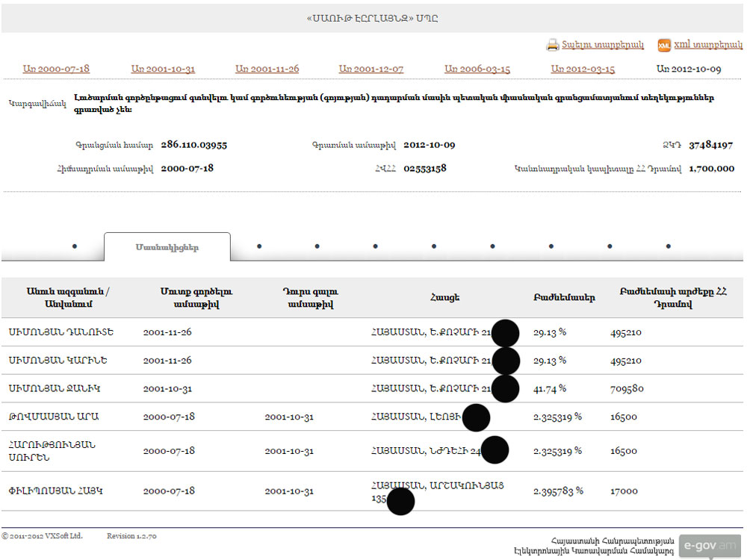Select participant ՍԻՄՈՆՅԱՆ ԿԱՐԻՆԵ

tap(58, 360)
